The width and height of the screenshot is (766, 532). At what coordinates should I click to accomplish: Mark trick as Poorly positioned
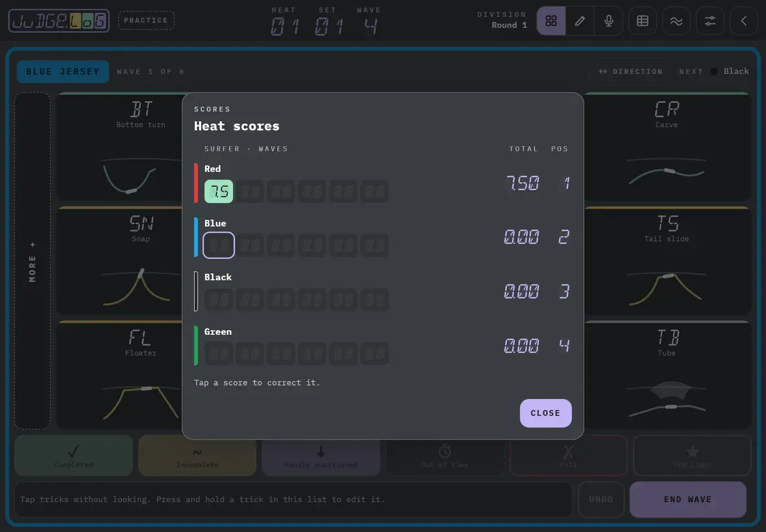pyautogui.click(x=321, y=455)
